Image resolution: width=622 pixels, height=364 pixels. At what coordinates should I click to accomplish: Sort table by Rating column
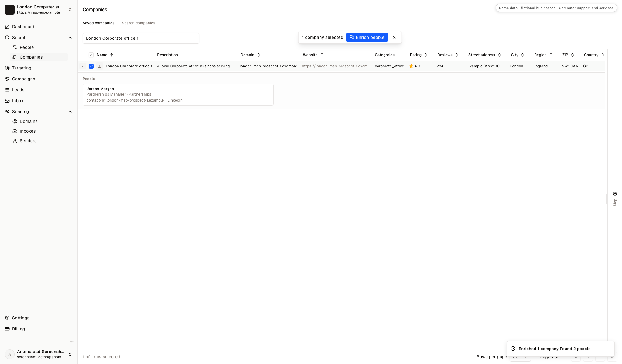(419, 55)
